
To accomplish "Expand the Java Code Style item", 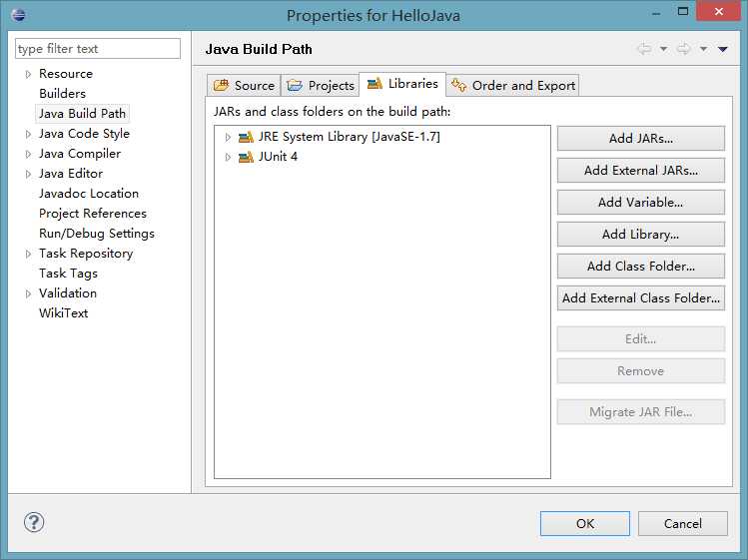I will pos(28,134).
